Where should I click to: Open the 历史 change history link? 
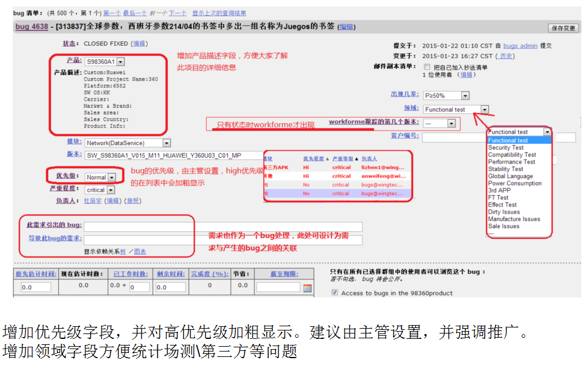(x=506, y=56)
